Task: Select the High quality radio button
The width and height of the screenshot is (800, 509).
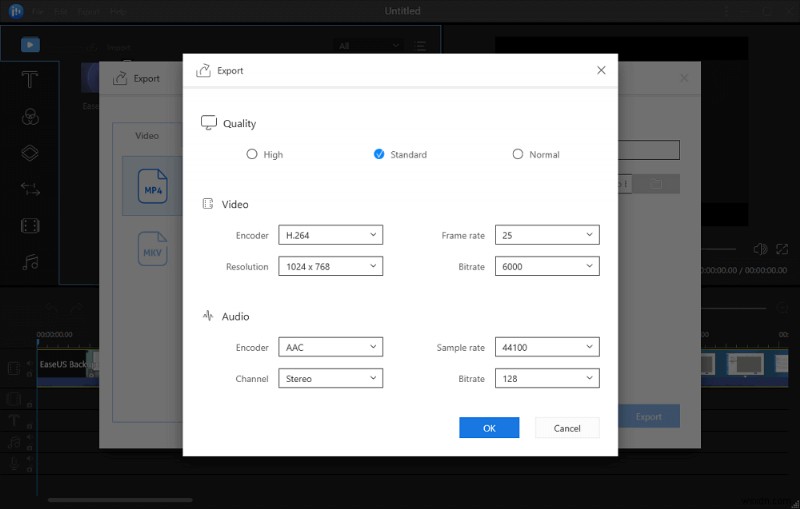Action: [252, 154]
